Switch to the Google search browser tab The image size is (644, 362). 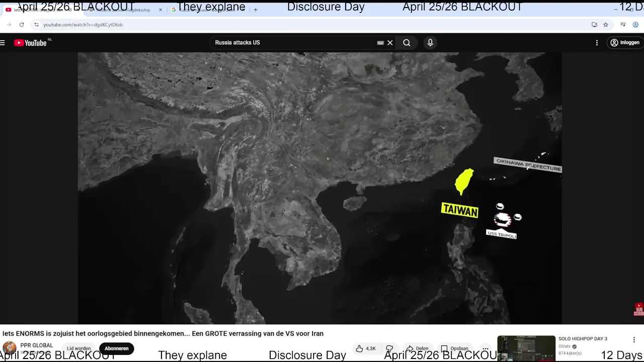pyautogui.click(x=206, y=10)
